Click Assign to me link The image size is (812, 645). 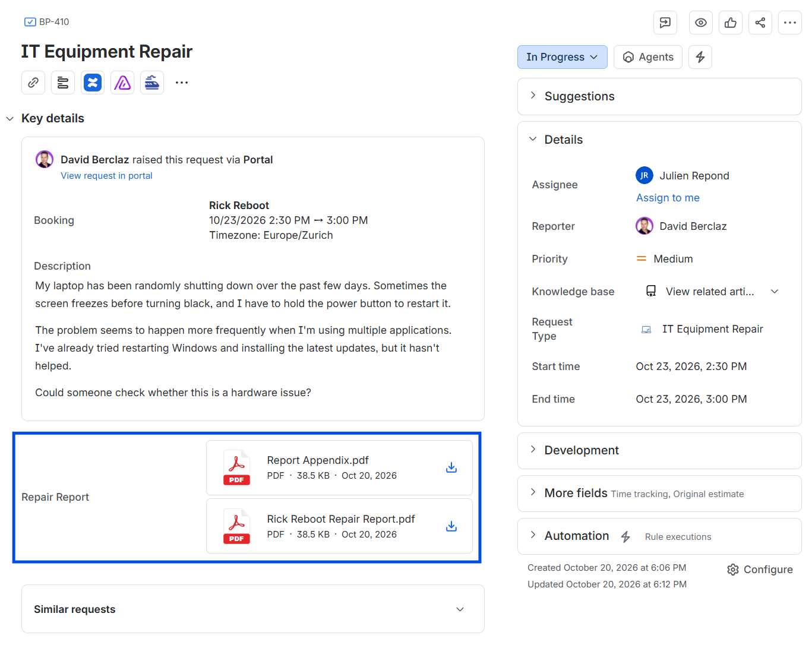pyautogui.click(x=668, y=198)
